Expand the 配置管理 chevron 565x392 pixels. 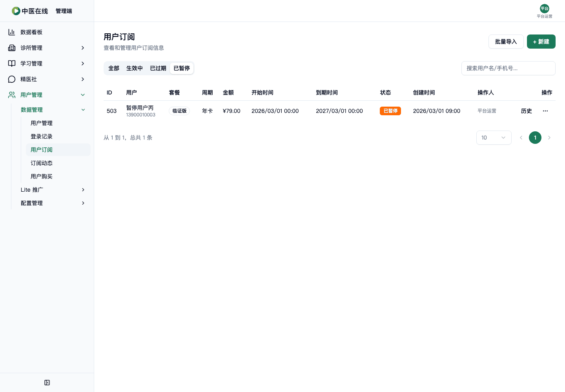tap(83, 203)
